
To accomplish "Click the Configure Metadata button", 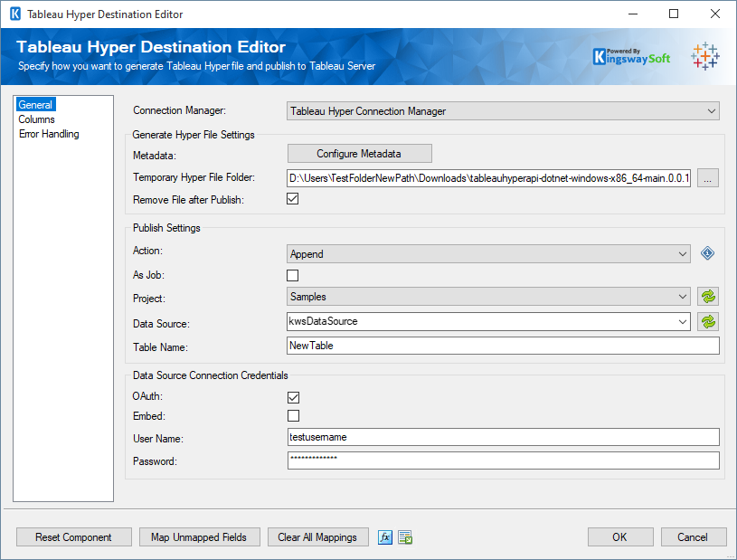I will coord(360,154).
